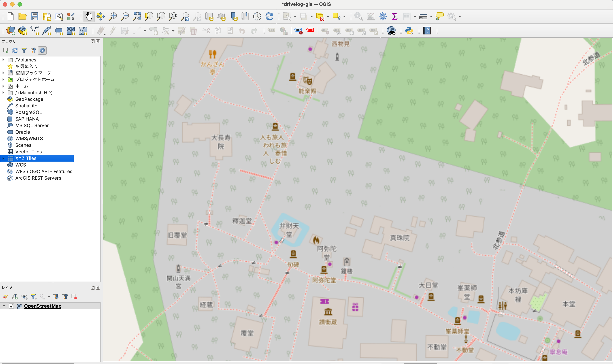
Task: Select PostgreSQL in the browser tree
Action: coord(28,112)
